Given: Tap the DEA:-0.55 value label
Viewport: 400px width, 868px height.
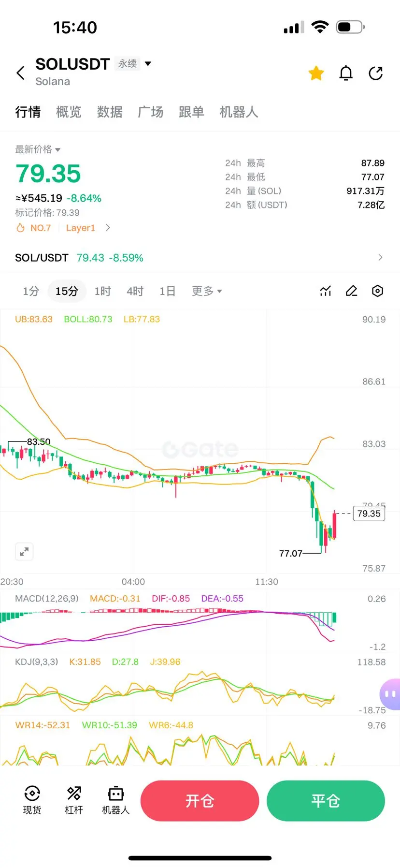Looking at the screenshot, I should click(x=222, y=599).
